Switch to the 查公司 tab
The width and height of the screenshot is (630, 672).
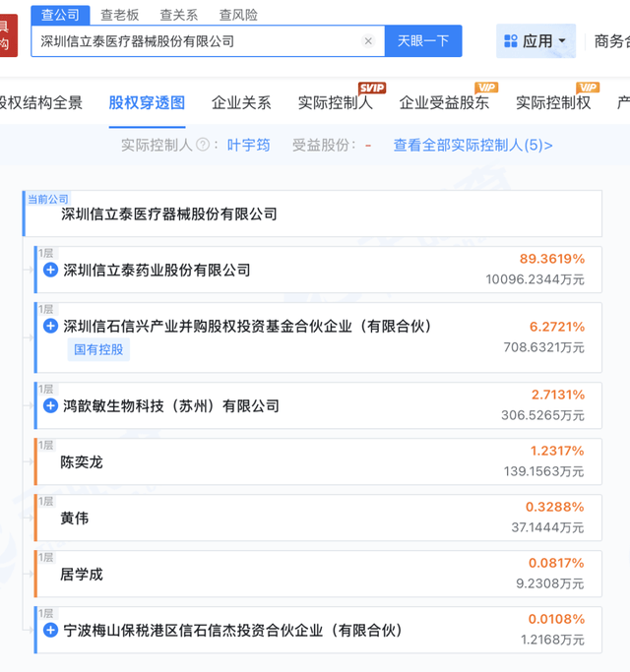(60, 15)
